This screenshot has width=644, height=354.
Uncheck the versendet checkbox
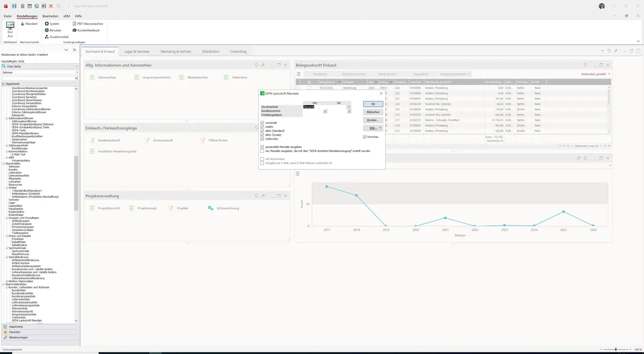click(262, 123)
